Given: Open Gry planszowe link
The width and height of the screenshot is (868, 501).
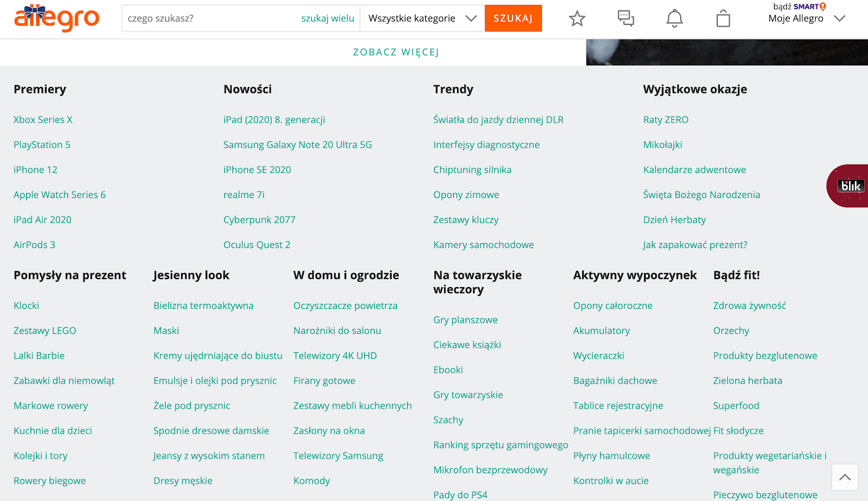Looking at the screenshot, I should [465, 320].
